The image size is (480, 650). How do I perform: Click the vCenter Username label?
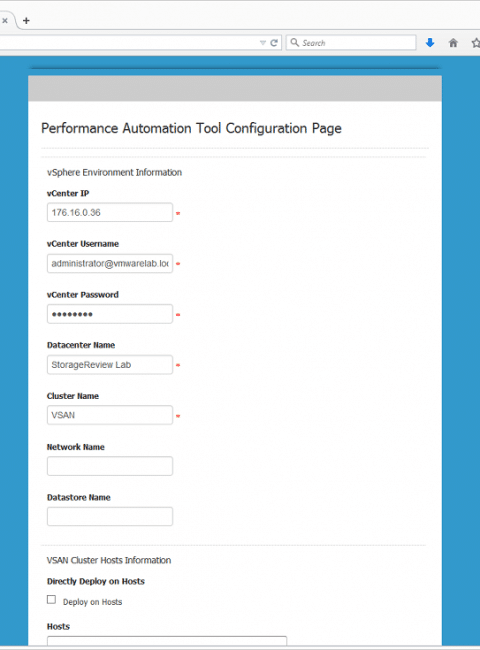coord(83,244)
